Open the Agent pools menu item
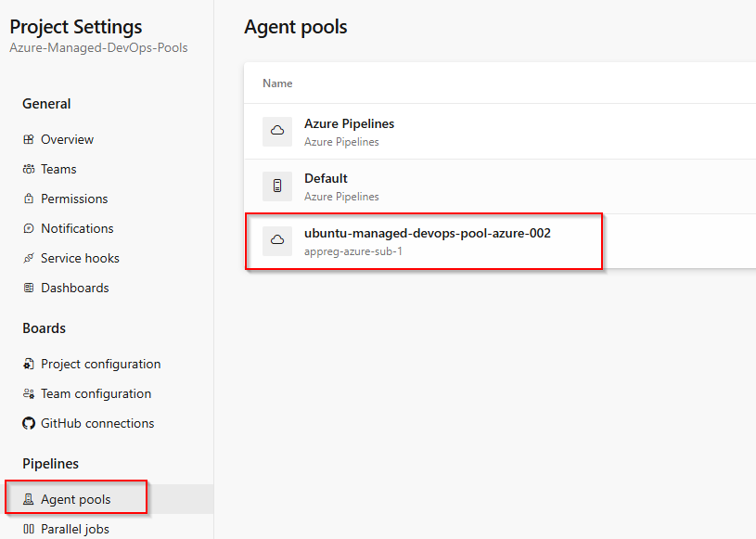 75,499
